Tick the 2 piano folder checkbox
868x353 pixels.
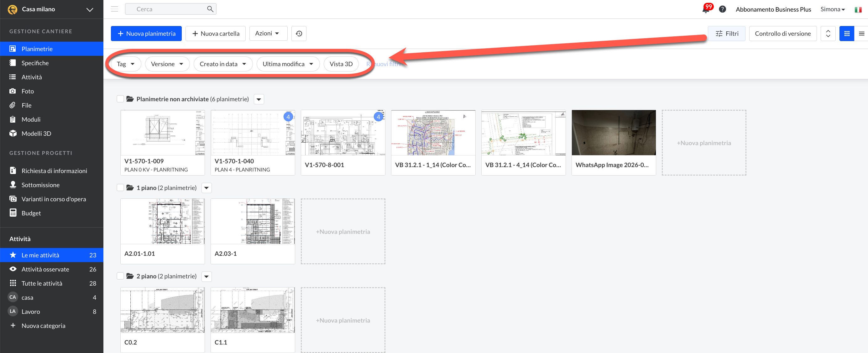[120, 276]
